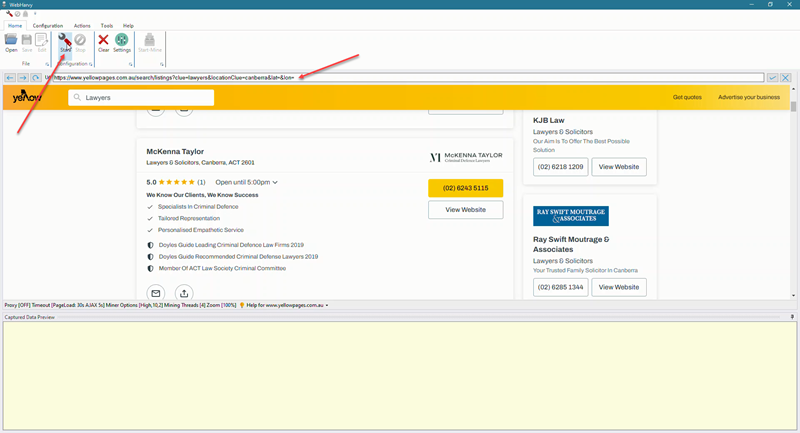Click the Clear red X icon
Image resolution: width=800 pixels, height=433 pixels.
coord(103,40)
